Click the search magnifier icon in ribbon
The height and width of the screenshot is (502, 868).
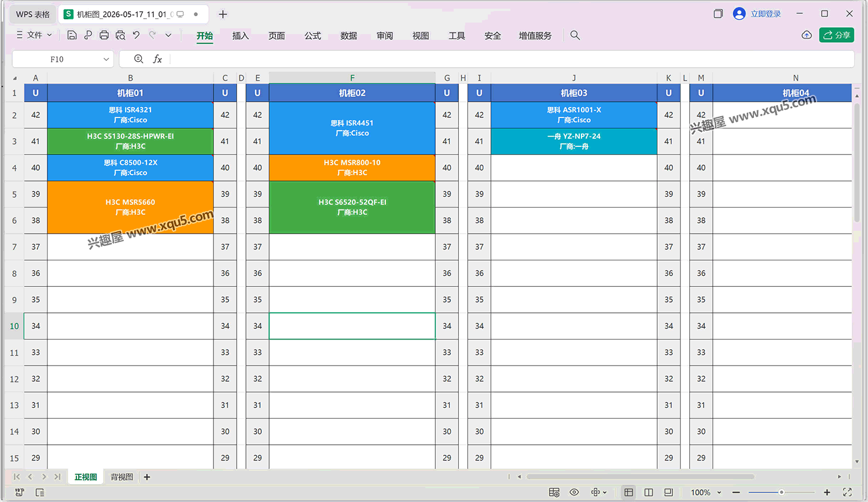pos(575,35)
